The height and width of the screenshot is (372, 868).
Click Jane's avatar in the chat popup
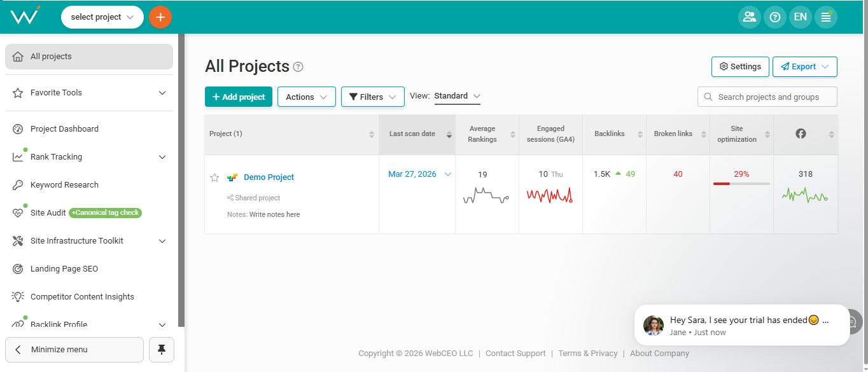(654, 326)
